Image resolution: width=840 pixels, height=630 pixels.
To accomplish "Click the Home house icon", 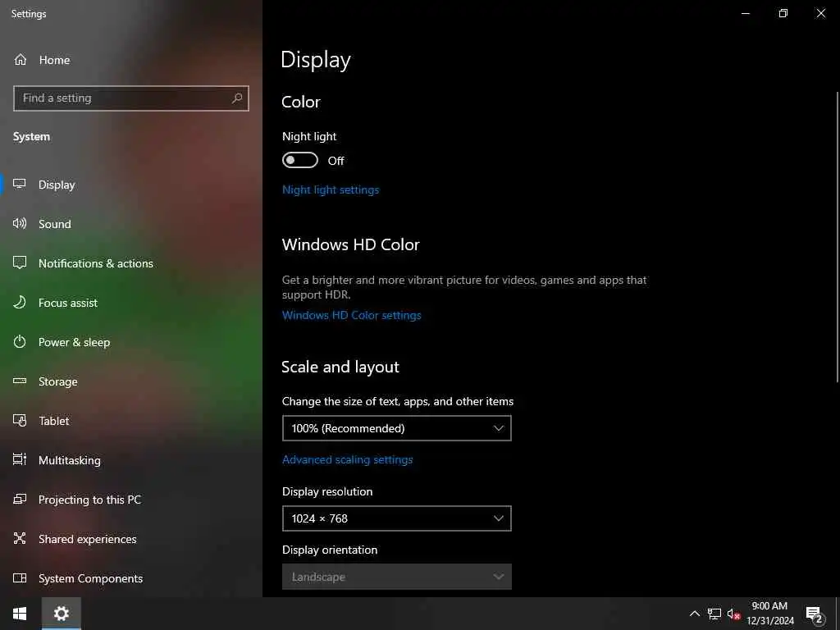I will 21,59.
